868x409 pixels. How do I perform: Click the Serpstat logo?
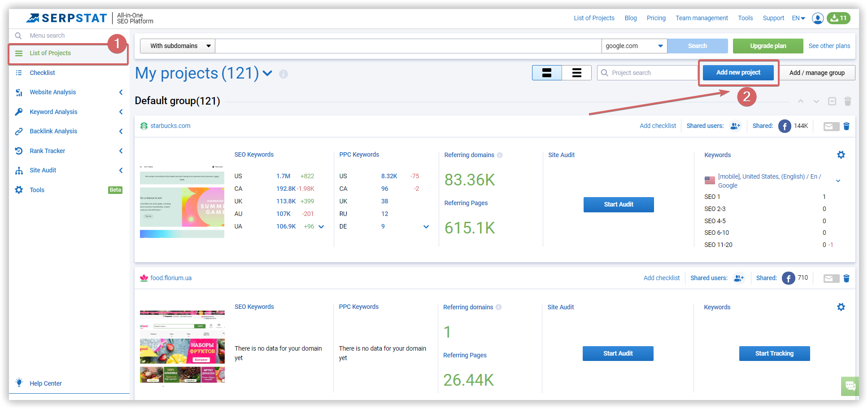pos(66,18)
